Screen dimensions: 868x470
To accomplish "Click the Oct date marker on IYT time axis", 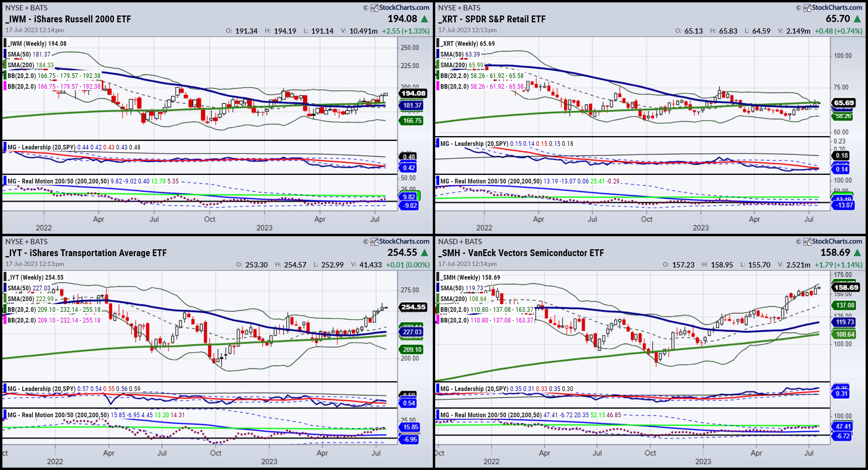I will [x=215, y=453].
